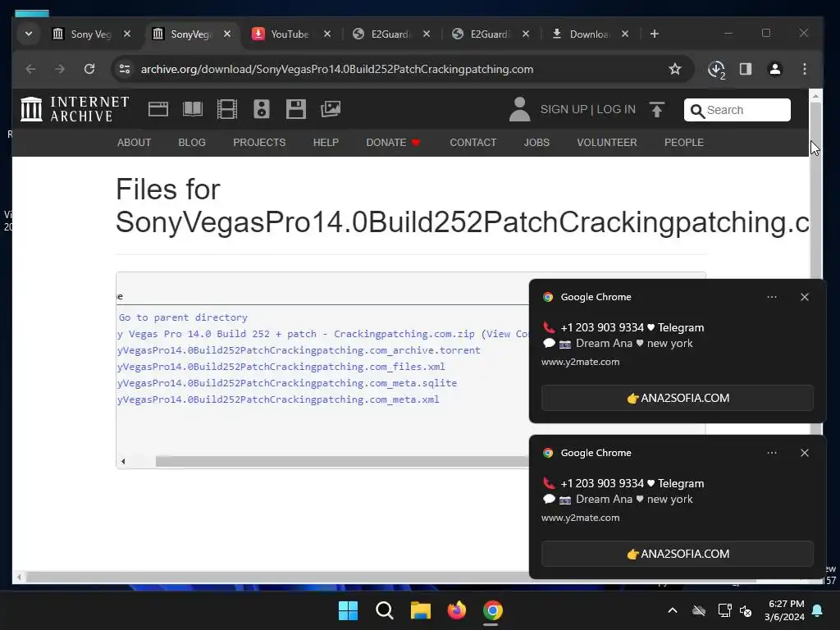
Task: Open the _archive.torrent file link
Action: pos(299,350)
